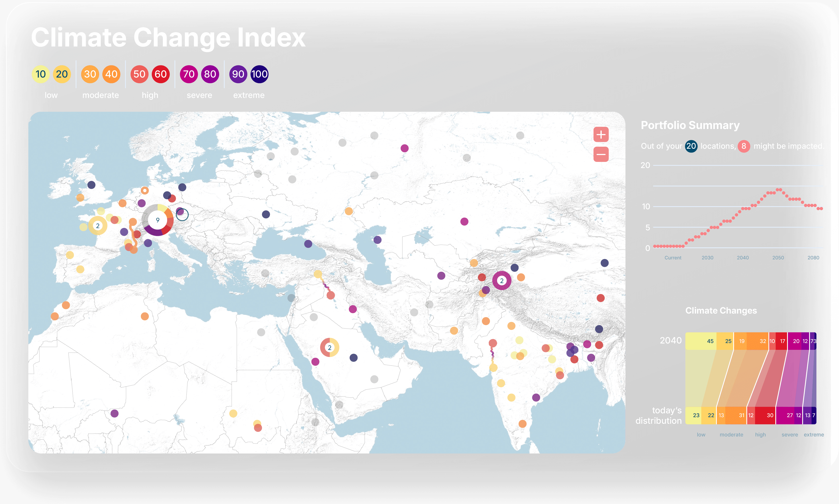Expand the cluster of 2 in western France
839x504 pixels.
click(98, 226)
